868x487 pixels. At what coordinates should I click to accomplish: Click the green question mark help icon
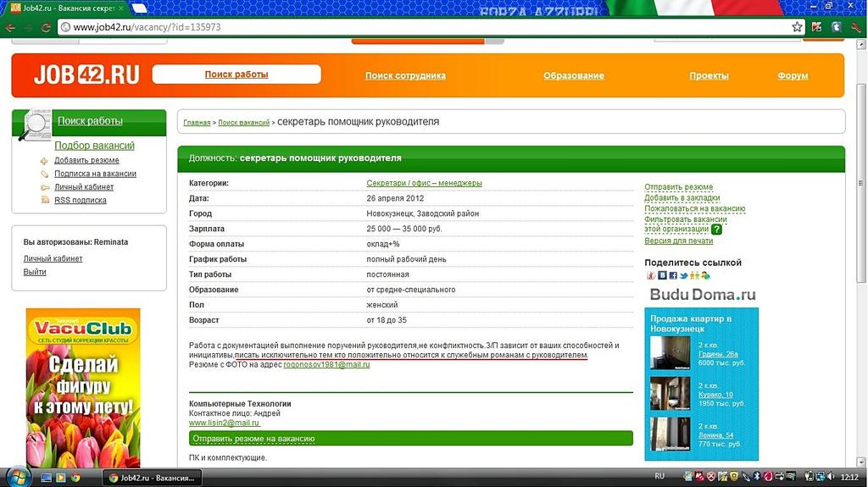(x=716, y=230)
